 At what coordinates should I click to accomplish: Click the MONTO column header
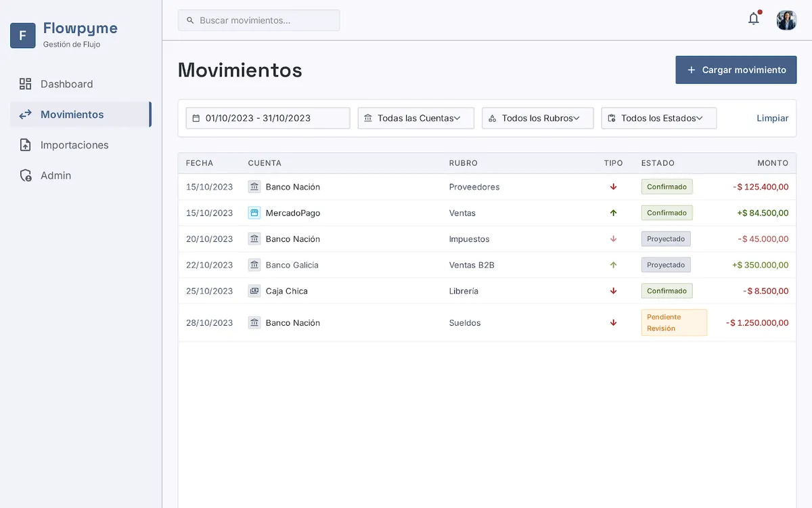click(773, 163)
